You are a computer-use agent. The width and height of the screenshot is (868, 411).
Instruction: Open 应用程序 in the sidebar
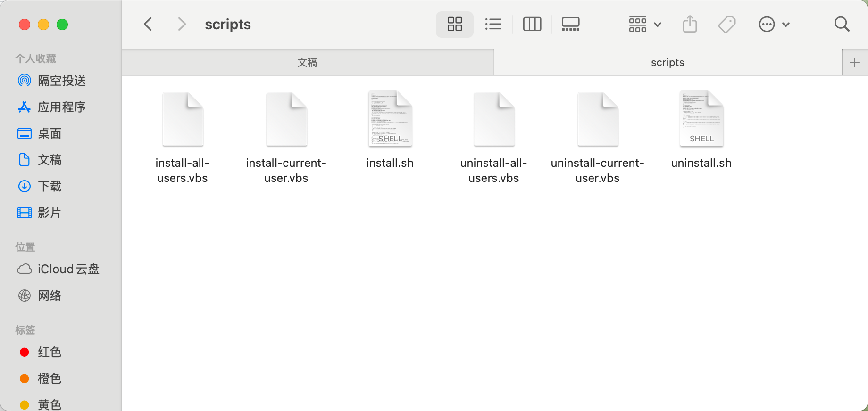tap(61, 107)
